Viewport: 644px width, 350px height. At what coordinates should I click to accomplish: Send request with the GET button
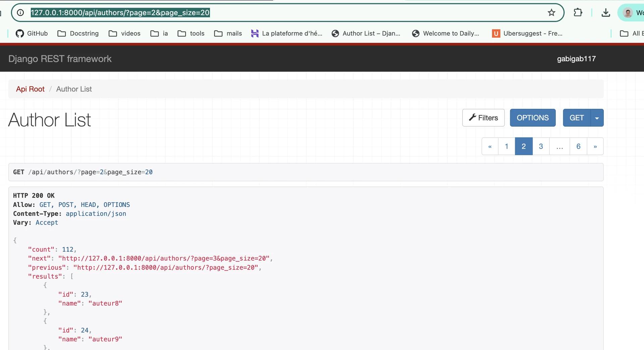click(576, 118)
